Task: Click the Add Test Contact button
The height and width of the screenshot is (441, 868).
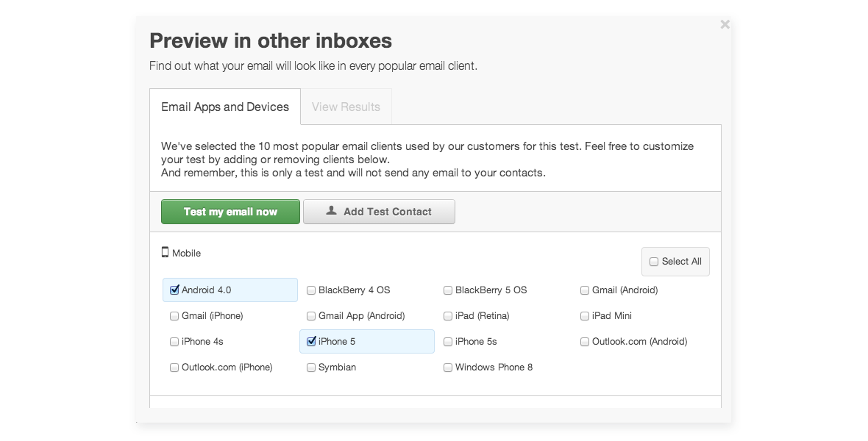Action: [x=379, y=212]
